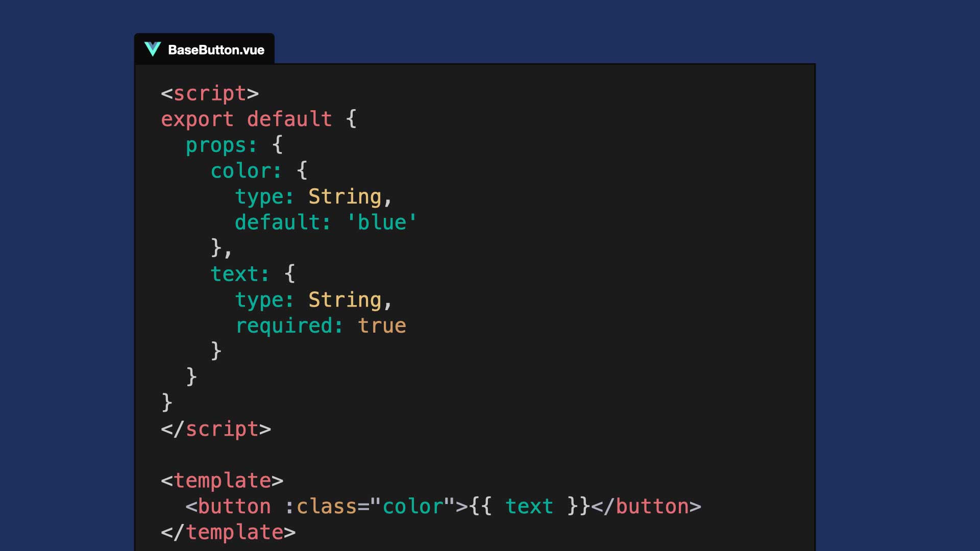This screenshot has width=980, height=551.
Task: Click the Vue logo icon in the tab
Action: coord(153,49)
